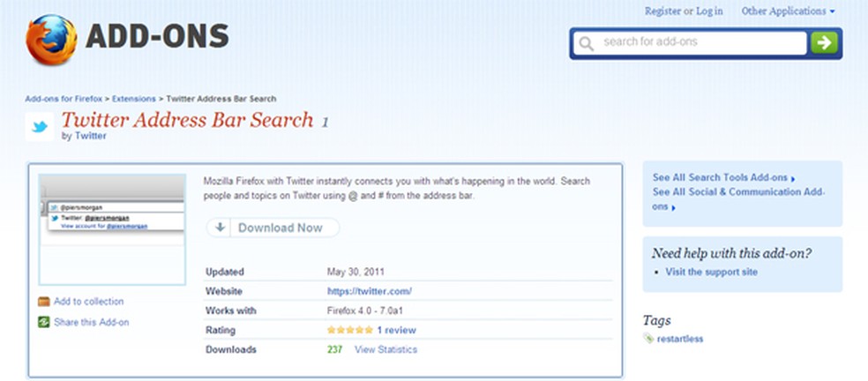This screenshot has width=868, height=381.
Task: Click the Add to collection box icon
Action: click(44, 302)
